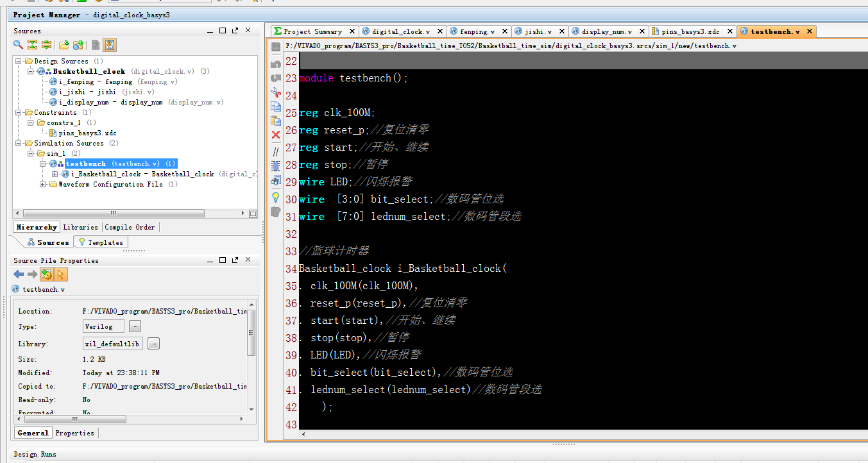Screen dimensions: 868x463
Task: Open the Templates tab
Action: [101, 242]
